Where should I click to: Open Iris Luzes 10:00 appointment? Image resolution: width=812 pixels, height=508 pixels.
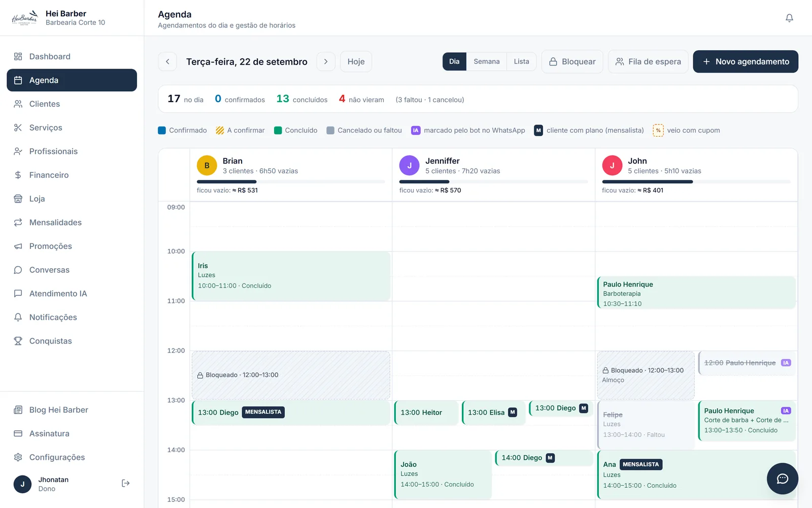pyautogui.click(x=291, y=276)
